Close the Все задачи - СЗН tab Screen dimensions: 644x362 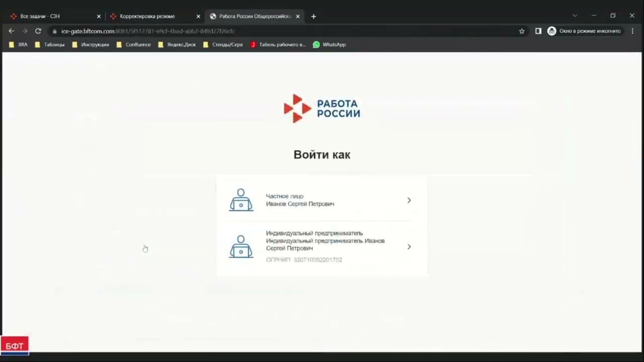99,17
